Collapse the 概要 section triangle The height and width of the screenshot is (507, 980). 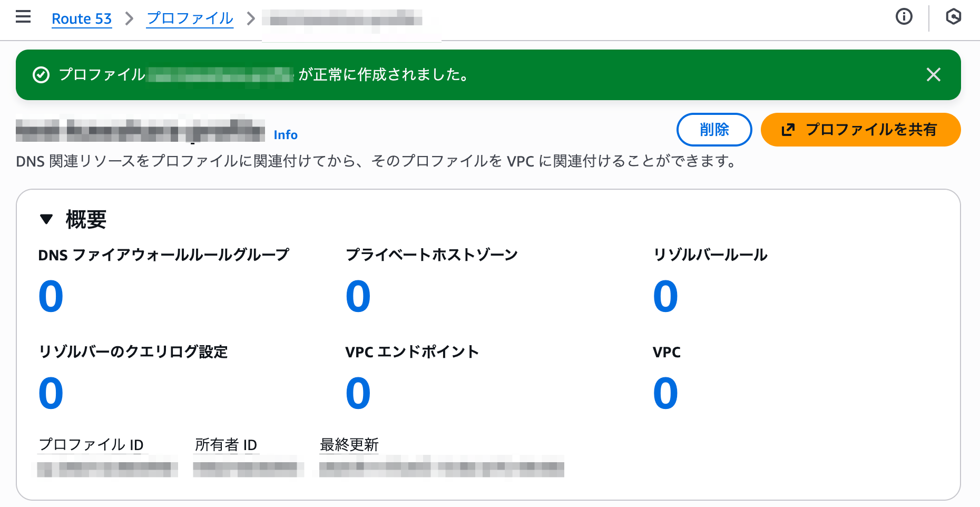point(46,219)
